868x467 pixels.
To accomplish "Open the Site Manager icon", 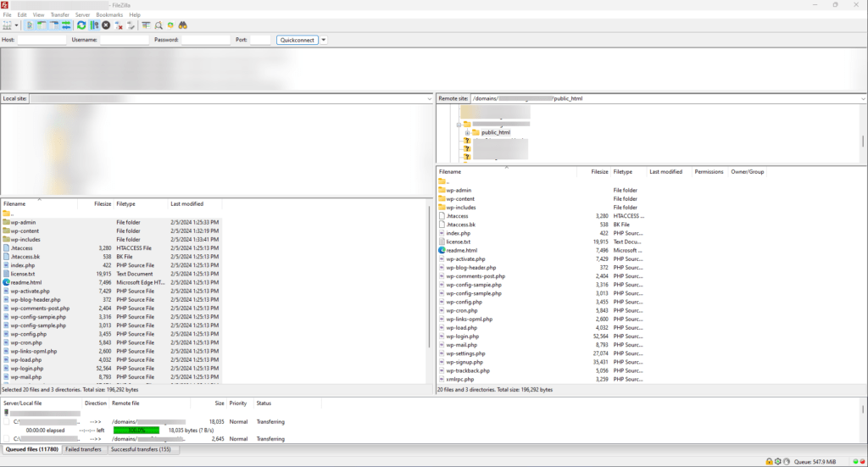I will [x=8, y=25].
